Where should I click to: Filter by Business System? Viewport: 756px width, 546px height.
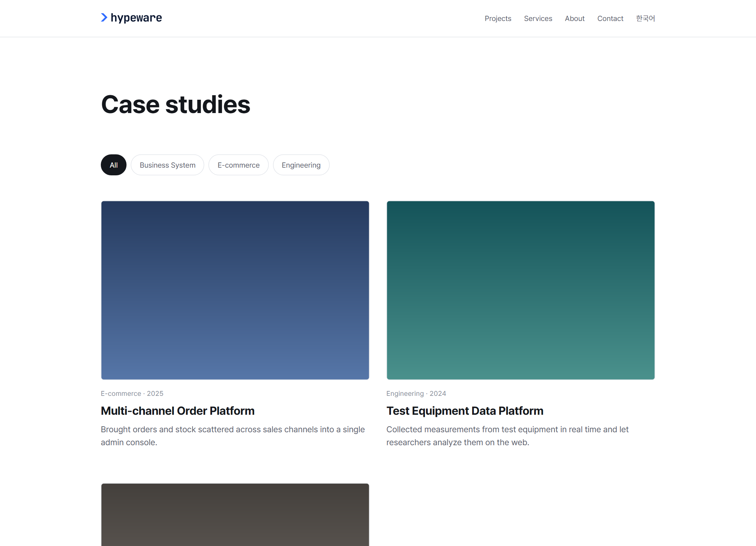167,165
